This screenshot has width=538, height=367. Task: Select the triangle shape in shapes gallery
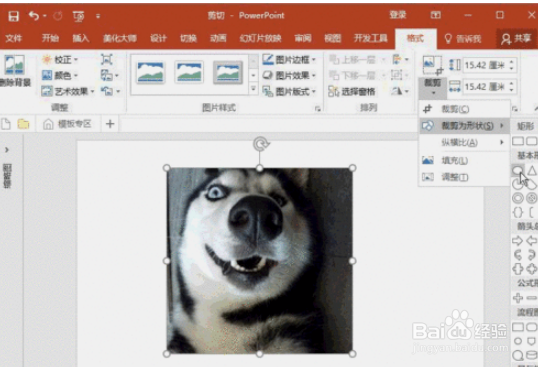click(x=532, y=170)
